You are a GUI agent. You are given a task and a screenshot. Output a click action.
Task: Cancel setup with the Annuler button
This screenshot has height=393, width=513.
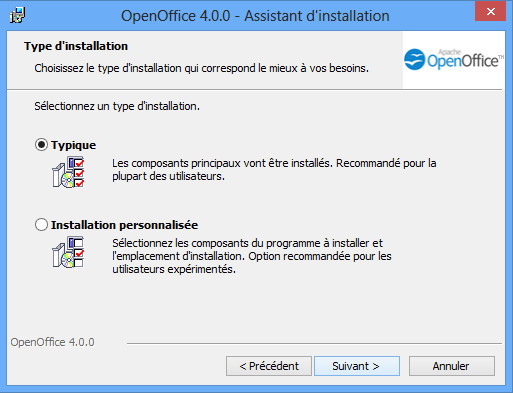(452, 366)
